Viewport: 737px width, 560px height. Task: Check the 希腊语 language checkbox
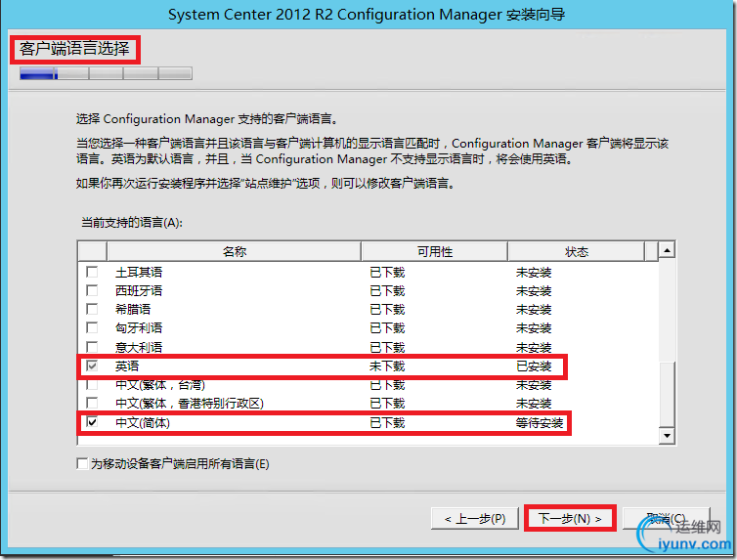(92, 309)
